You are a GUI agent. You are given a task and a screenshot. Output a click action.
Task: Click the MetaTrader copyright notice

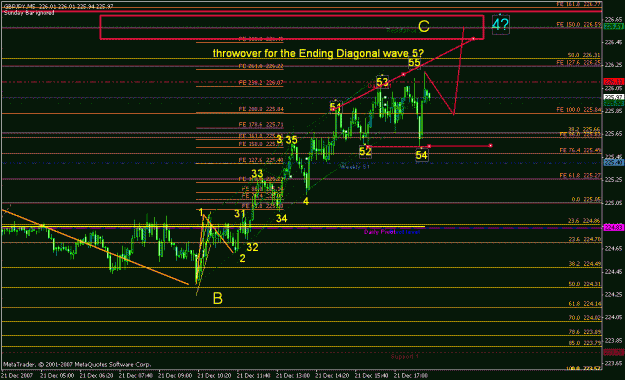(x=77, y=364)
